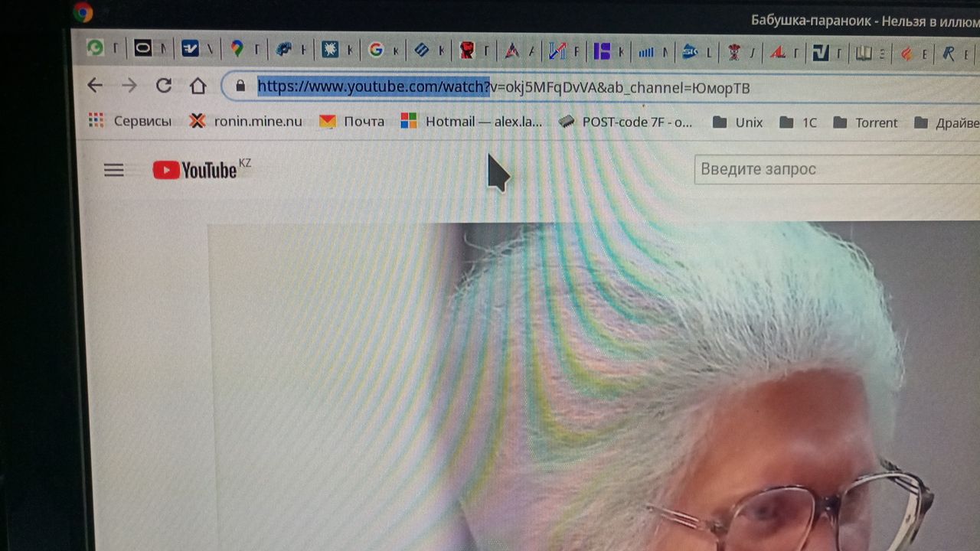The height and width of the screenshot is (551, 980).
Task: Switch to the tab with red fist icon
Action: pos(466,51)
